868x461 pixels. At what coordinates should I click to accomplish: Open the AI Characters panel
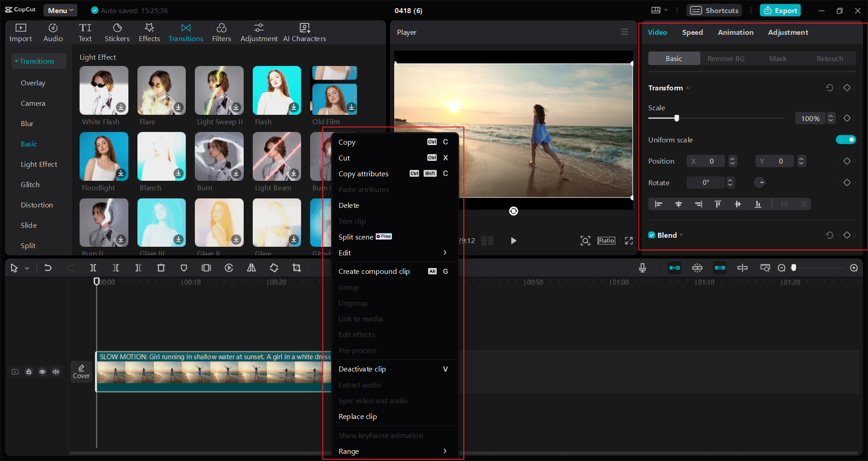304,32
